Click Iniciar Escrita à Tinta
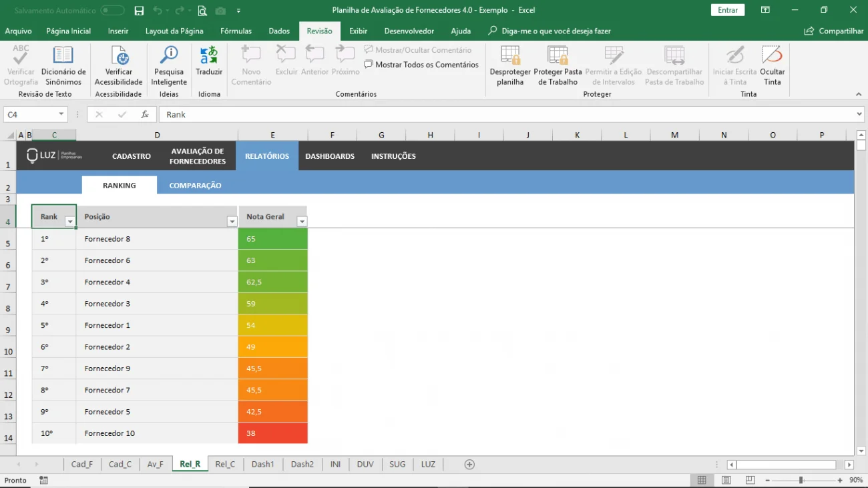 734,65
